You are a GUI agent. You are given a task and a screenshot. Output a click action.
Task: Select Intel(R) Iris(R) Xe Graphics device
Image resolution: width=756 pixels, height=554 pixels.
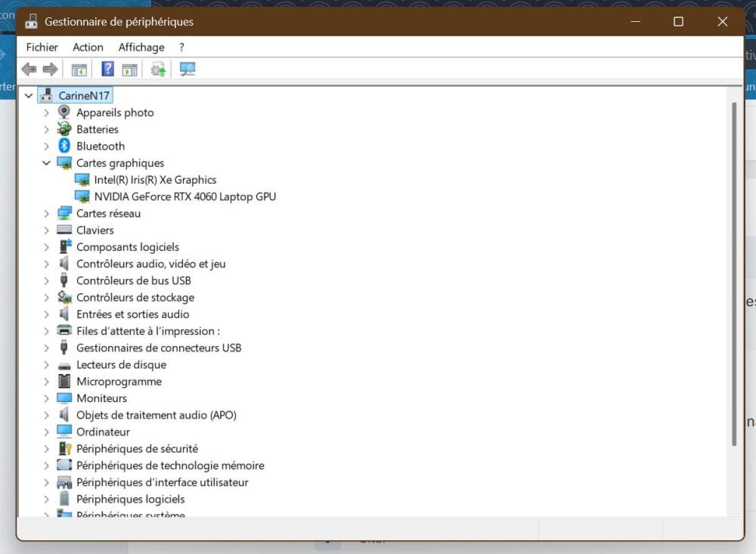click(x=155, y=180)
